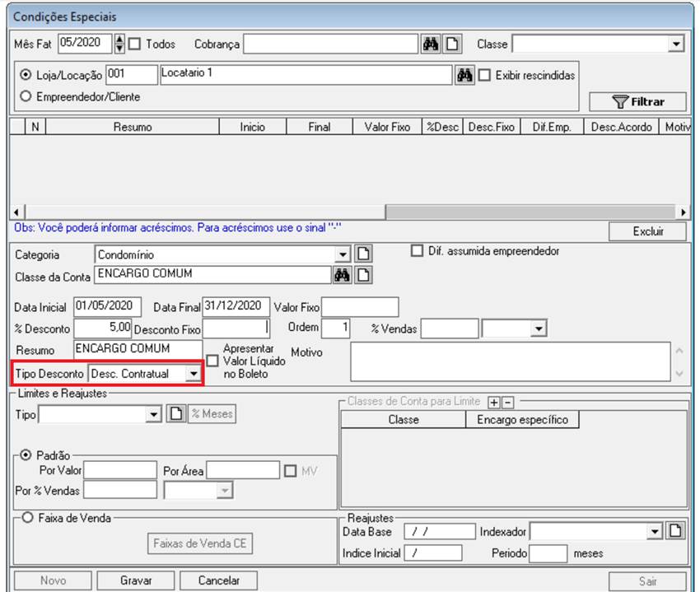The height and width of the screenshot is (592, 700).
Task: Click grid scrollbar right arrow
Action: pos(683,212)
